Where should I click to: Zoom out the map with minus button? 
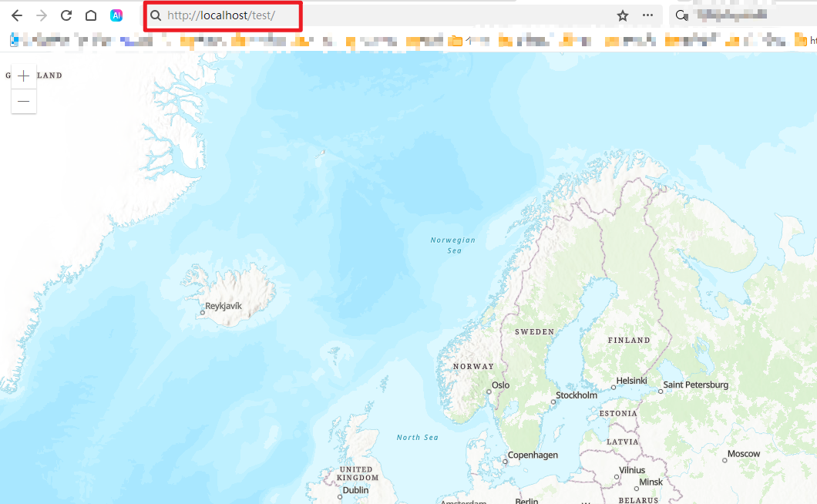coord(23,101)
